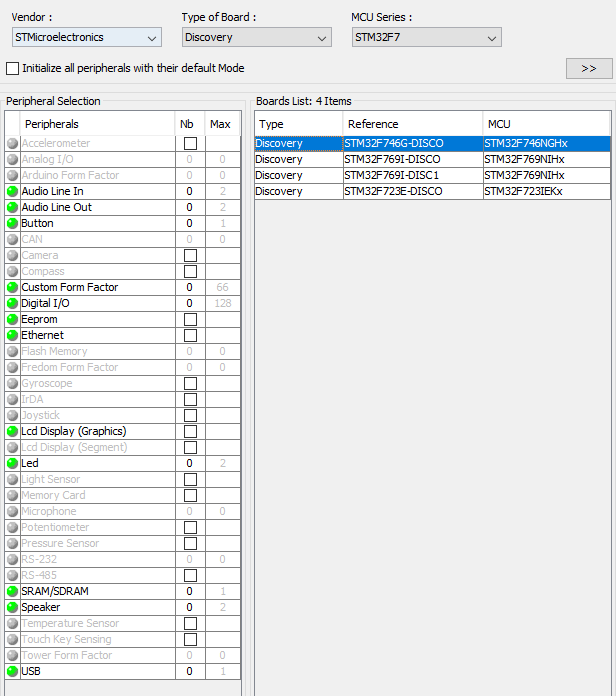Click the gray indicator next to CAN
The width and height of the screenshot is (616, 696).
point(12,239)
